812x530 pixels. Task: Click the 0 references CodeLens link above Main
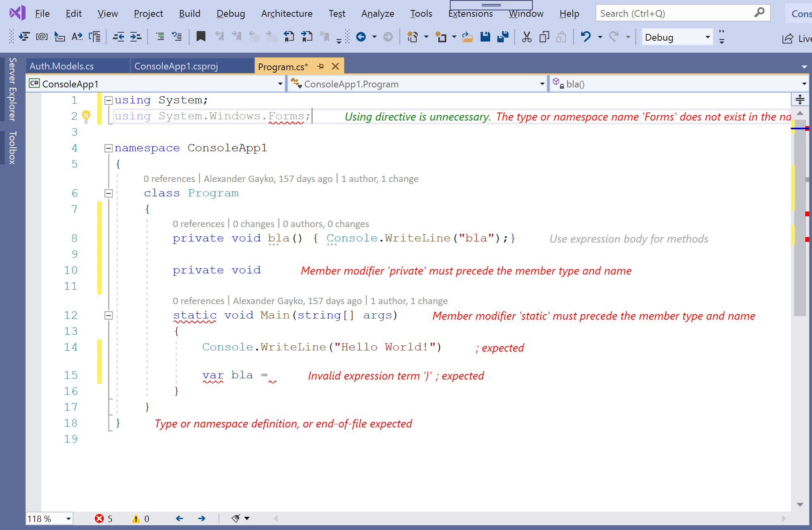(x=199, y=301)
